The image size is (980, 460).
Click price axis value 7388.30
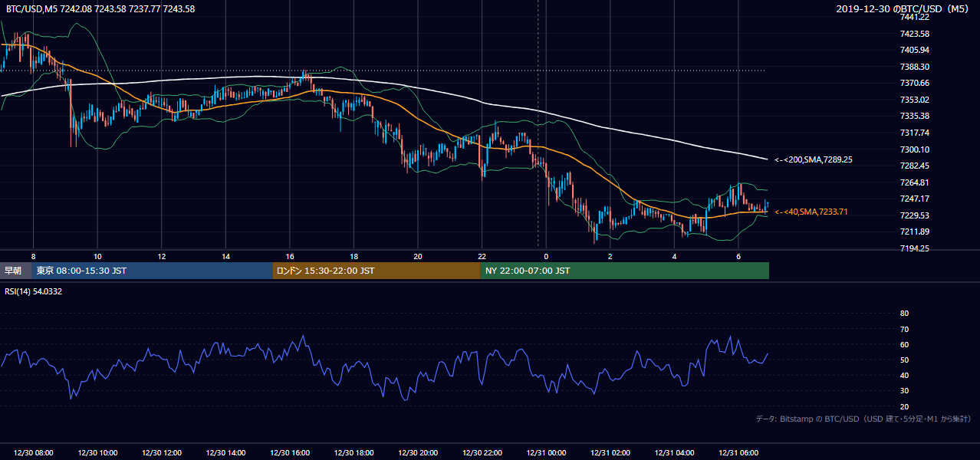915,67
